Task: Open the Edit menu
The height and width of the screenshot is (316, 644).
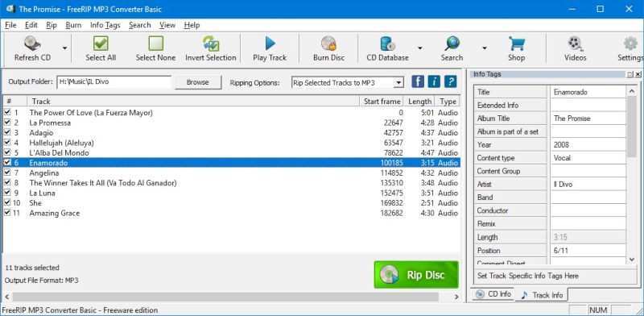Action: click(31, 25)
